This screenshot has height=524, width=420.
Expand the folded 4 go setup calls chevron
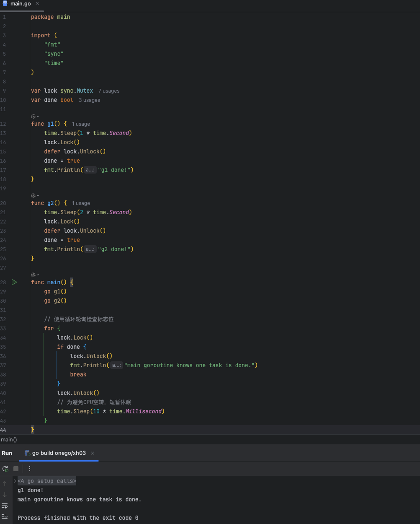pyautogui.click(x=15, y=481)
